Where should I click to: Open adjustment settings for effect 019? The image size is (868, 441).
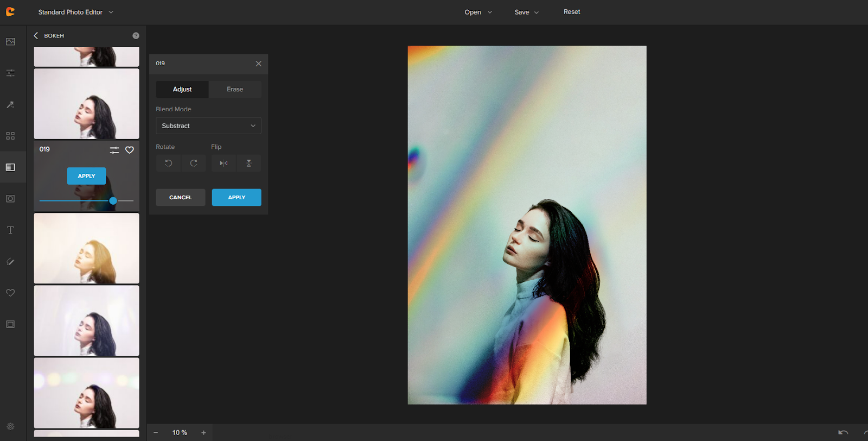point(114,150)
